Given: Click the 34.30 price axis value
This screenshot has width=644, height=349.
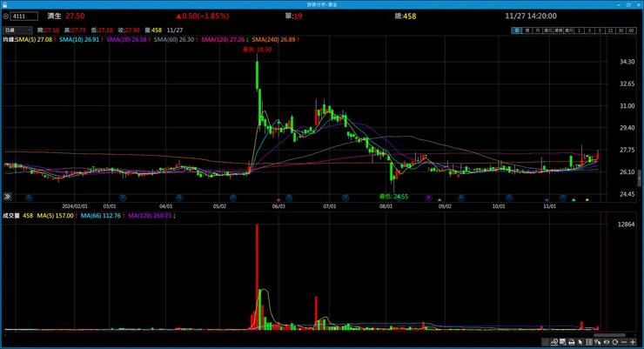Looking at the screenshot, I should click(x=627, y=62).
